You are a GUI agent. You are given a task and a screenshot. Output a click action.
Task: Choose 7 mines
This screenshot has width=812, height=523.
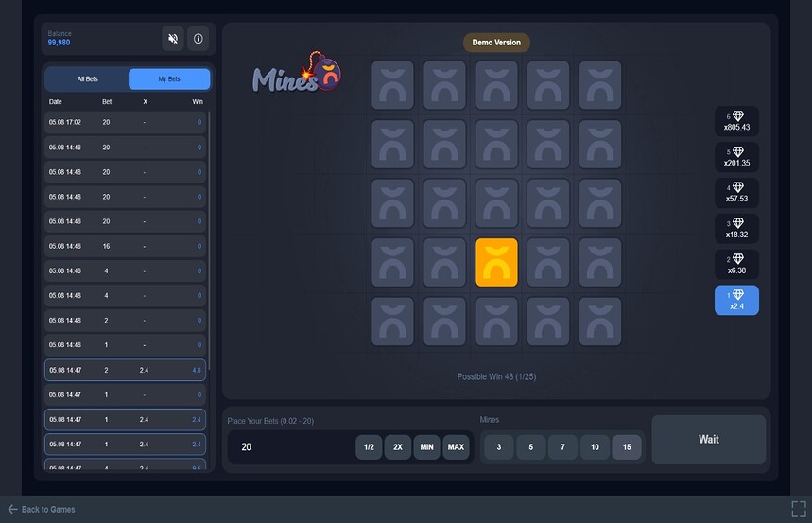pos(562,446)
